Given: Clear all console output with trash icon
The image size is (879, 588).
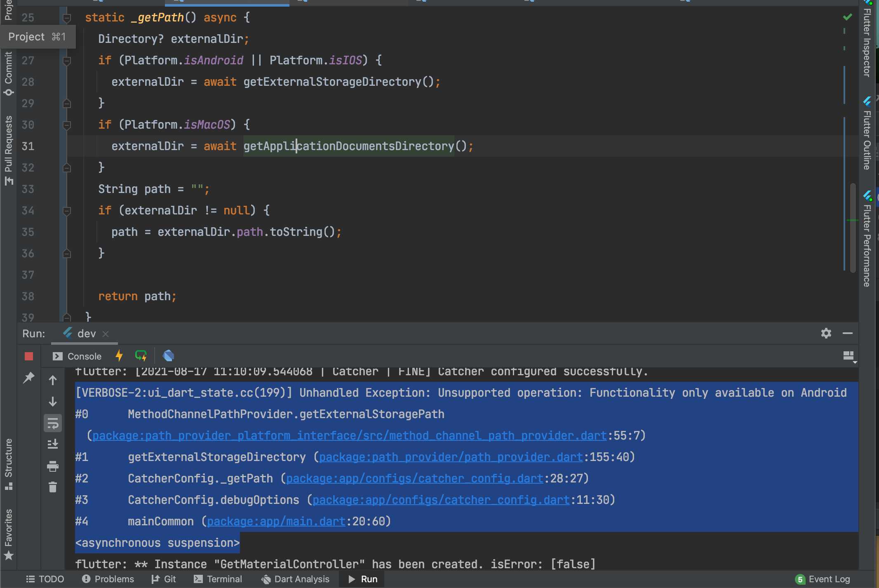Looking at the screenshot, I should pos(52,487).
